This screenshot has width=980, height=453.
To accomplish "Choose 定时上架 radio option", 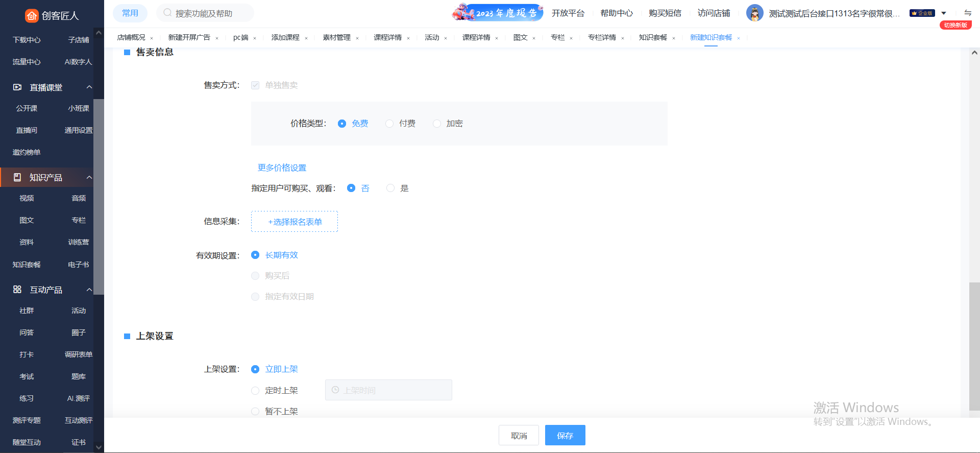I will 255,391.
